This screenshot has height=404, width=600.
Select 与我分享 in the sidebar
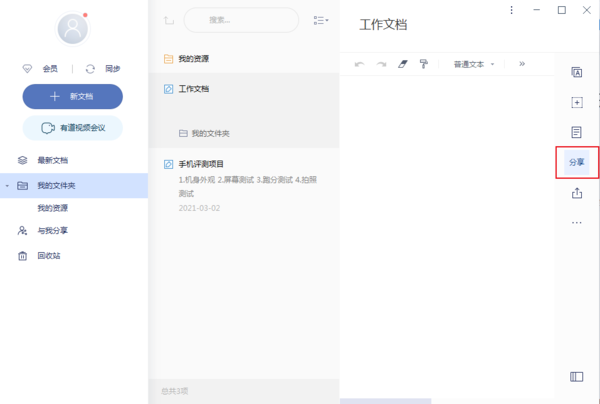coord(54,230)
